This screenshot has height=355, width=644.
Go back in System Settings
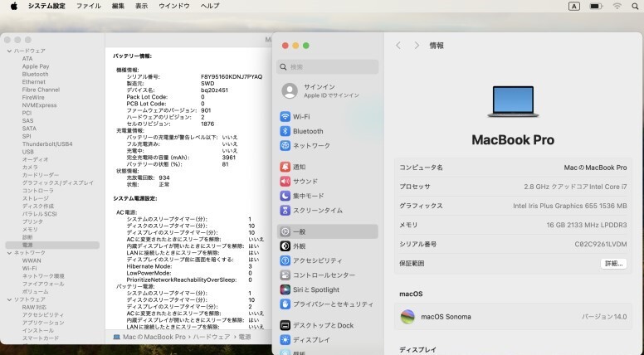point(398,46)
